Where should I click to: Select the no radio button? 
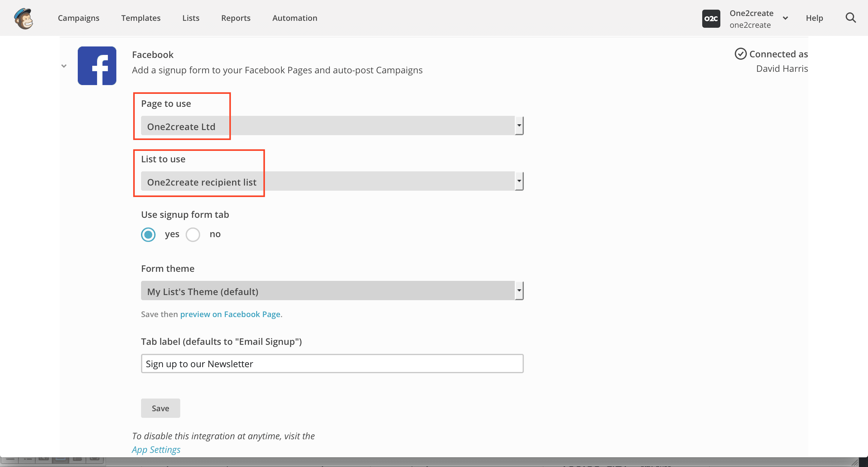click(x=193, y=235)
